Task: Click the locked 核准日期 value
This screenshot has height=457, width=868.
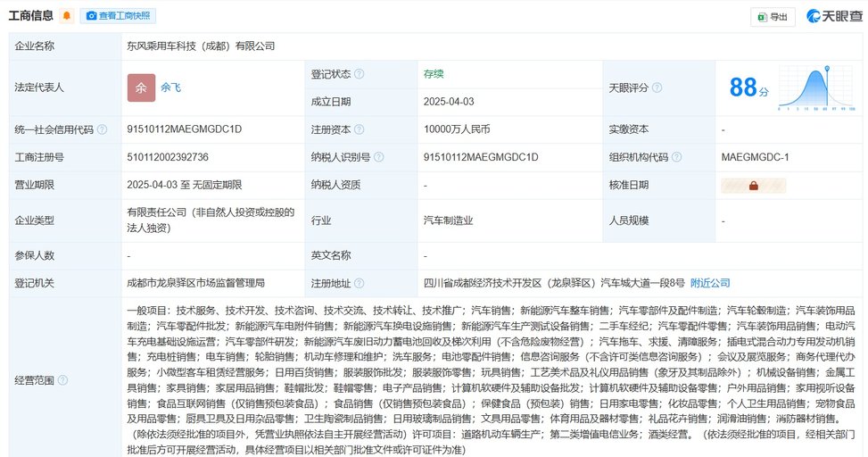Action: click(754, 186)
